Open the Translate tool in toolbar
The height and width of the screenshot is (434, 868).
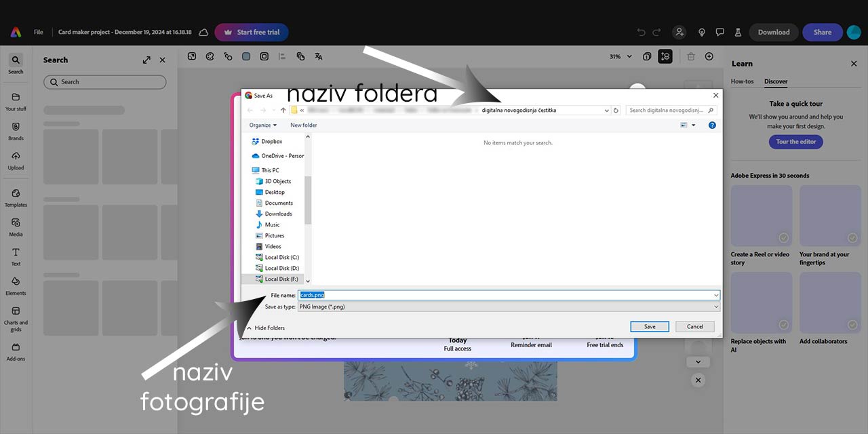coord(319,56)
